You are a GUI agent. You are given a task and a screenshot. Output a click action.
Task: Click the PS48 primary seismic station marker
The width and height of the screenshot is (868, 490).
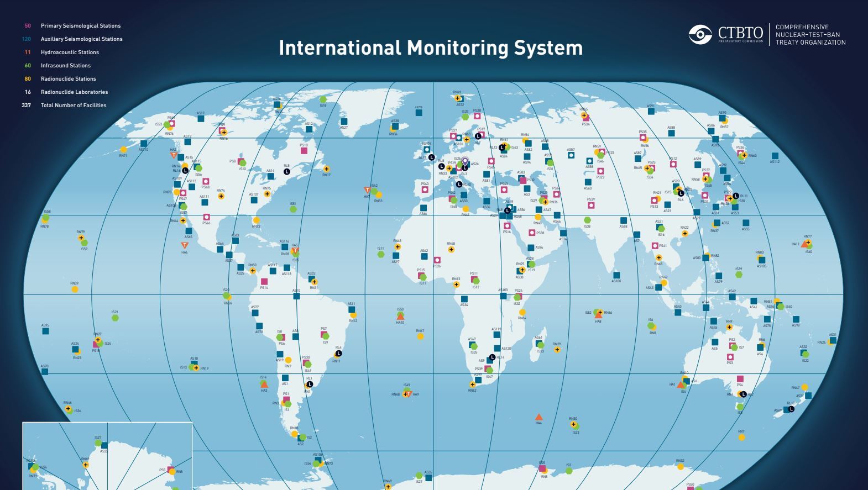(206, 181)
